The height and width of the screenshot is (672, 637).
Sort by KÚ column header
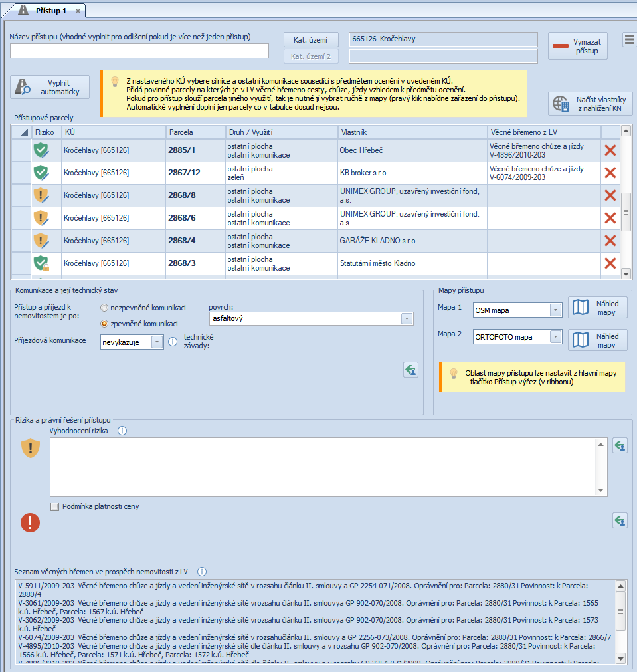coord(114,132)
